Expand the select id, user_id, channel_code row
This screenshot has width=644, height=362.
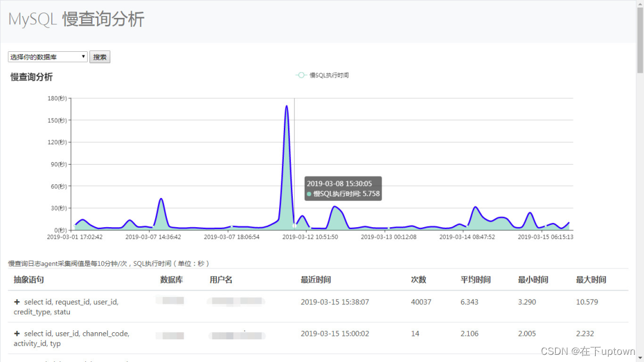tap(17, 333)
